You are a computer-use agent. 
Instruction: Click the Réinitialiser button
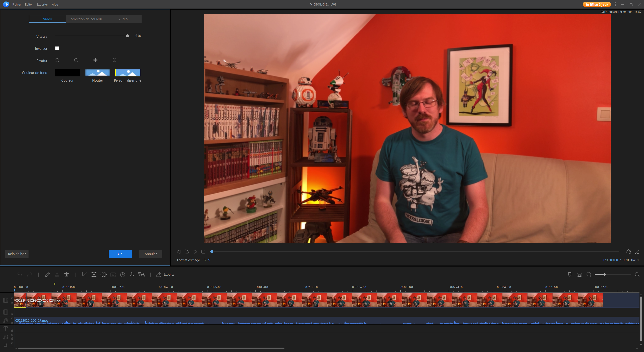(17, 254)
